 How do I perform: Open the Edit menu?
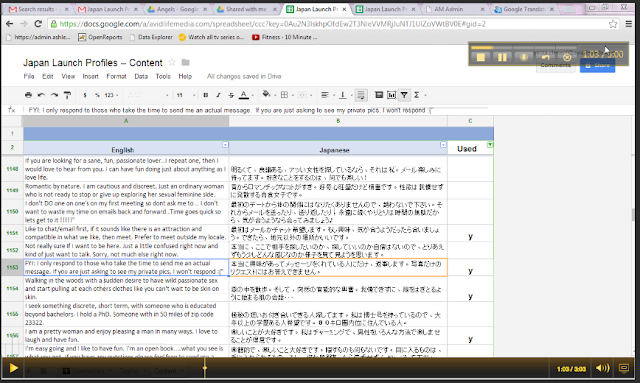[x=48, y=76]
